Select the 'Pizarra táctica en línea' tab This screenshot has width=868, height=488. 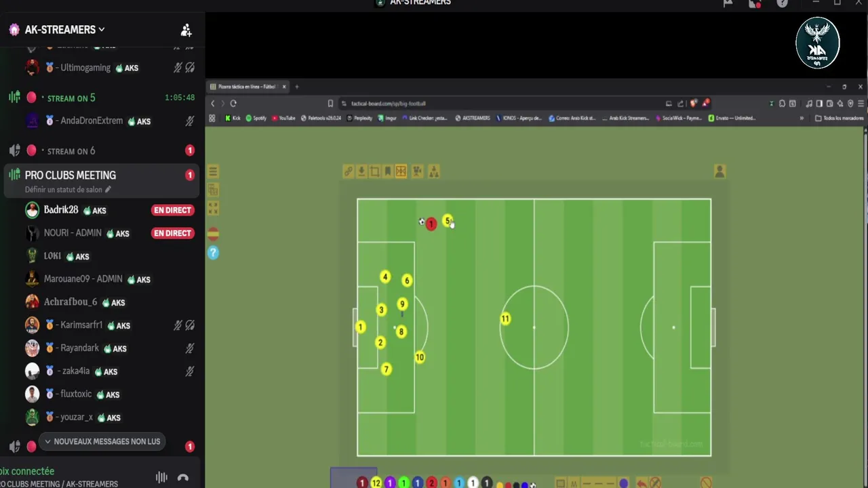(247, 87)
